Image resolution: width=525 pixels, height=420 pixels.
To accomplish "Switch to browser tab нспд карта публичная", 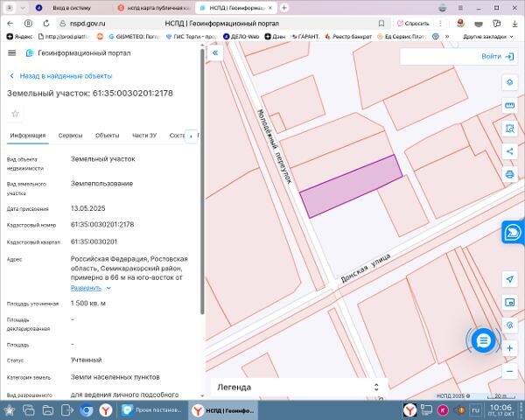I will 155,8.
